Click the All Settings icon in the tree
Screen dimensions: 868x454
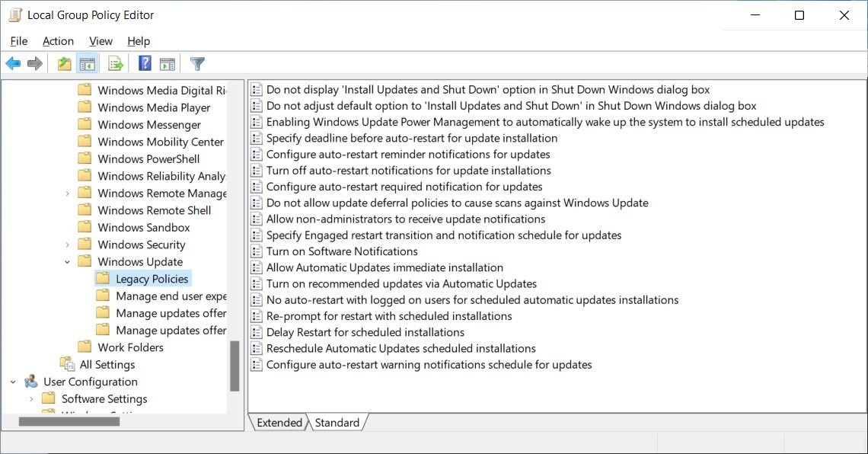(68, 364)
